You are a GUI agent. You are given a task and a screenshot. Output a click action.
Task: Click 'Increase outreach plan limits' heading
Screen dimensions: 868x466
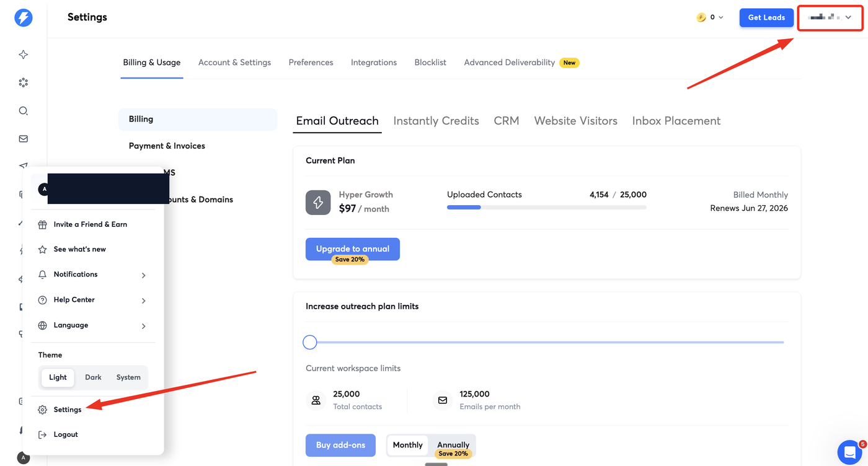pyautogui.click(x=362, y=306)
